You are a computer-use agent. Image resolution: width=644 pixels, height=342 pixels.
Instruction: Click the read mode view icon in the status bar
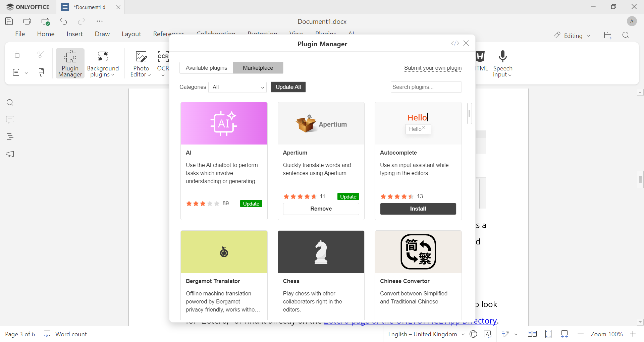point(532,334)
